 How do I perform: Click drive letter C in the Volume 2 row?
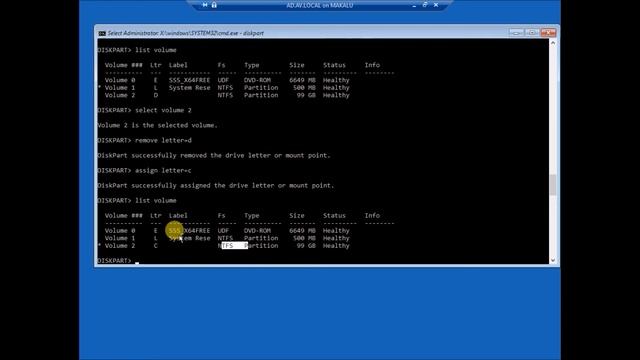(156, 246)
